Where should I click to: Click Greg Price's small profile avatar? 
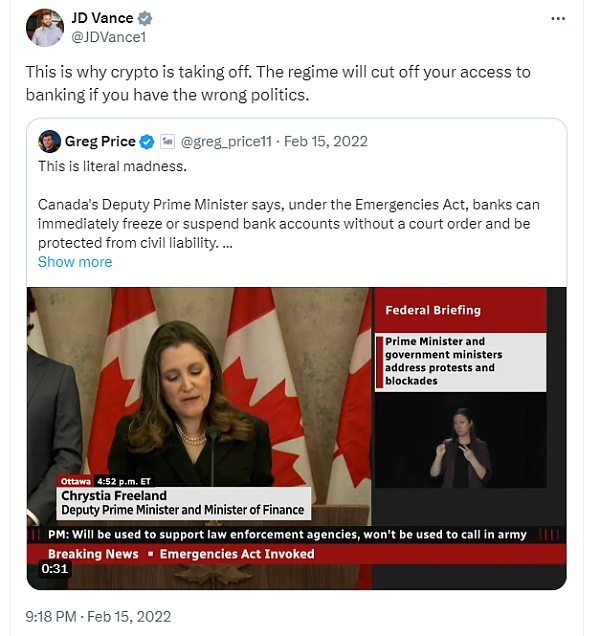(49, 141)
